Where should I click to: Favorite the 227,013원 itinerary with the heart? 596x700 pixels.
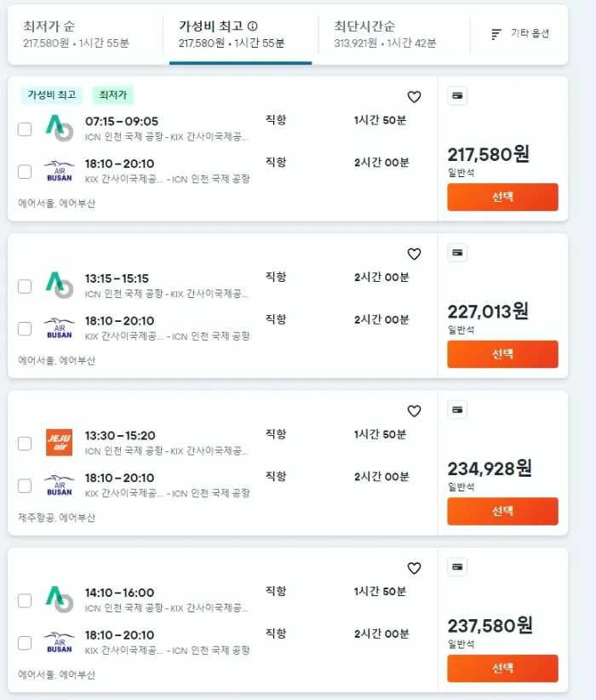click(x=415, y=254)
